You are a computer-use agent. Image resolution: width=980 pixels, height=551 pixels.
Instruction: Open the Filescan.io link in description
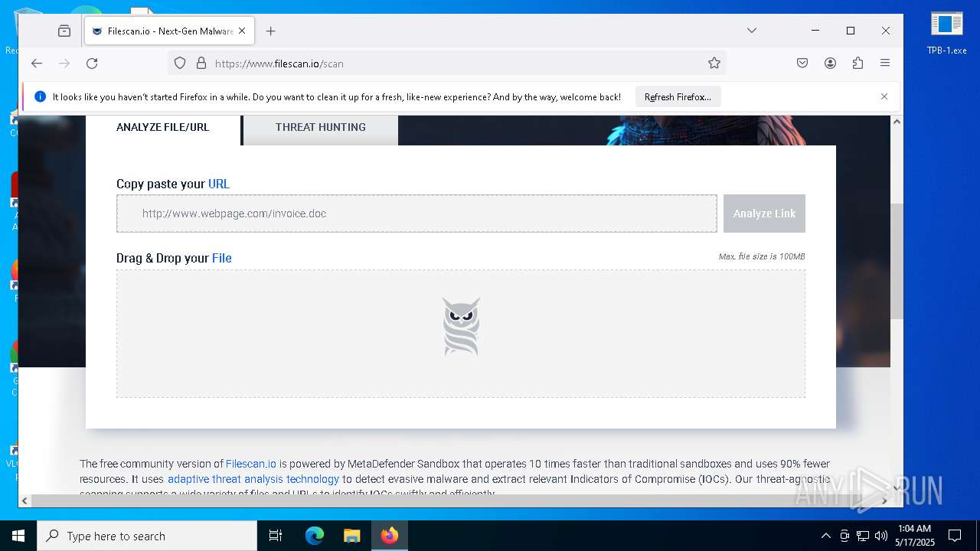251,464
